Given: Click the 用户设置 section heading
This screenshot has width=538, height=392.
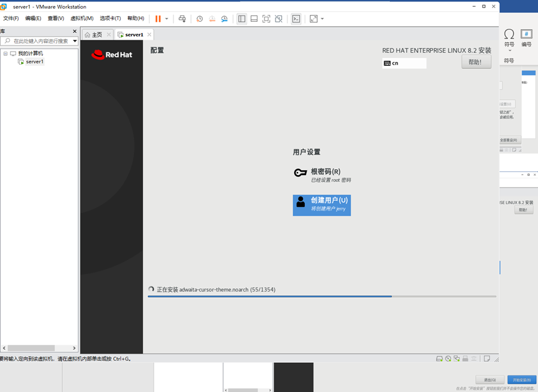Looking at the screenshot, I should (x=307, y=152).
